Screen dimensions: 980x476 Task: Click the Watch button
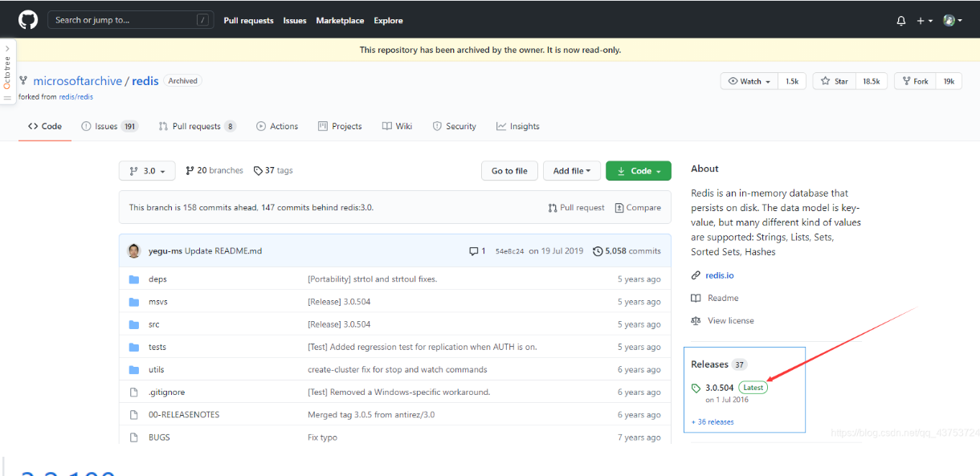[749, 81]
